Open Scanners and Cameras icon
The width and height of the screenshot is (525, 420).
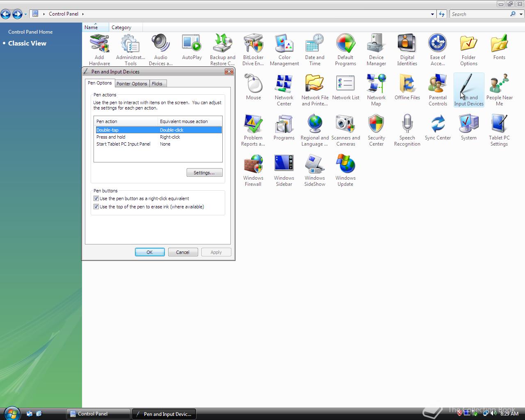click(345, 130)
